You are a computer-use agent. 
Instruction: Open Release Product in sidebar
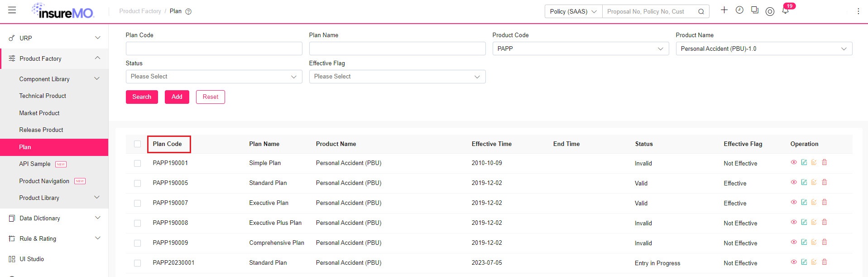tap(41, 130)
